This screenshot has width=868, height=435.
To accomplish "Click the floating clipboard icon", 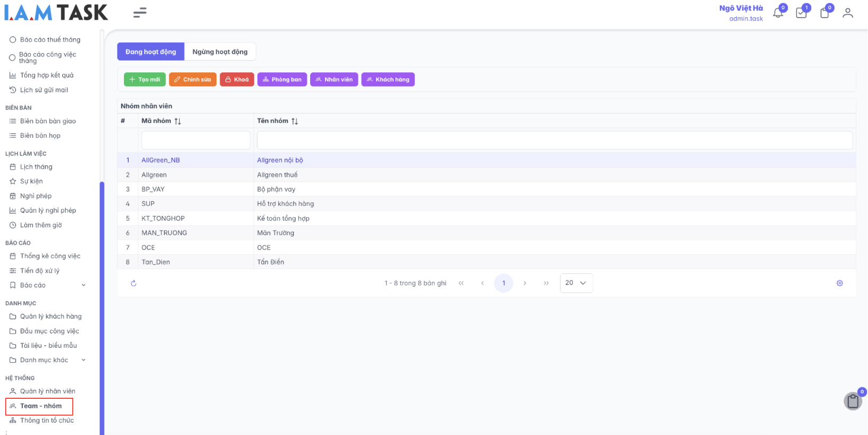I will tap(853, 401).
